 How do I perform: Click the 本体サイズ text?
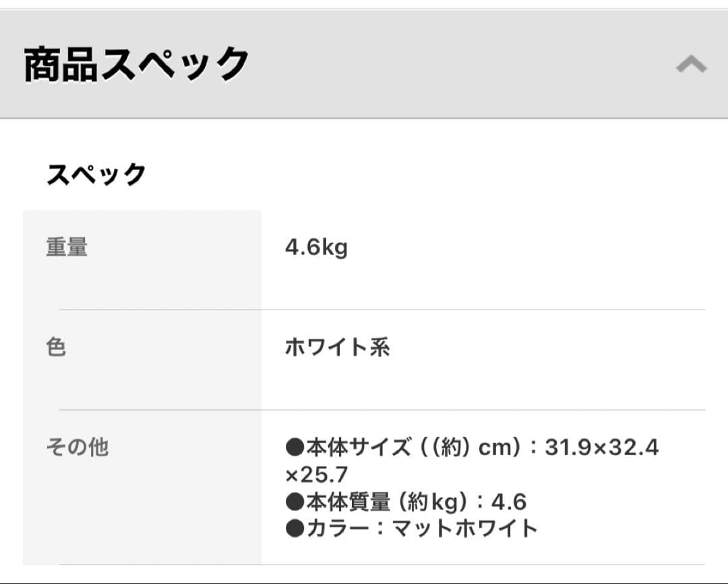pos(359,447)
